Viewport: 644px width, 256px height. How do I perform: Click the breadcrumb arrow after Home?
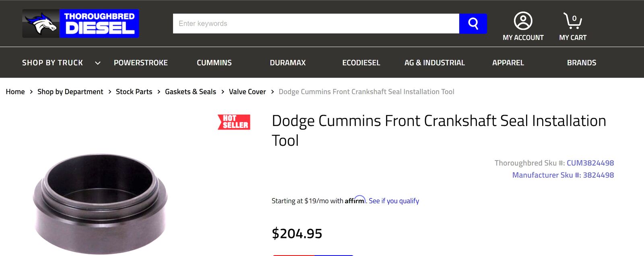coord(30,92)
